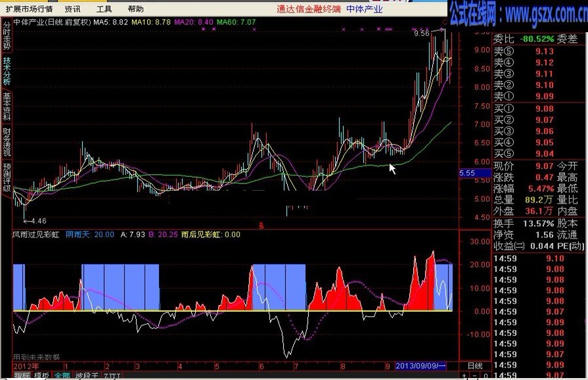Click the 4.46 low price marker
Viewport: 588px width, 380px height.
pos(39,221)
